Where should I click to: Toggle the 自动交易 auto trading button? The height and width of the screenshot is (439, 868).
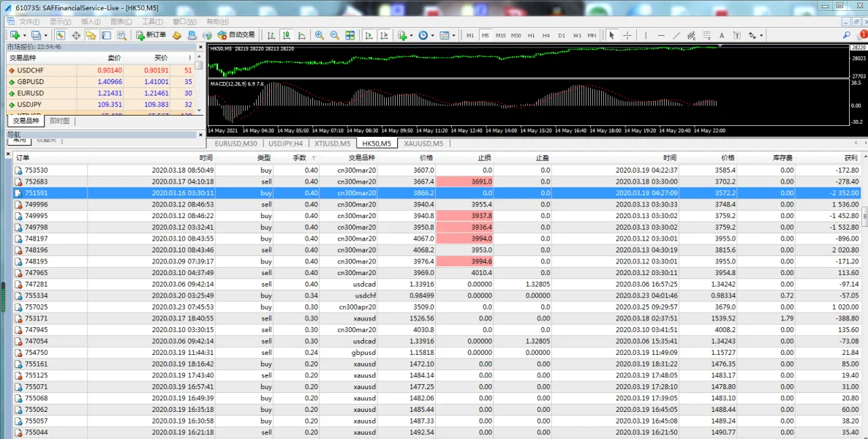click(236, 35)
